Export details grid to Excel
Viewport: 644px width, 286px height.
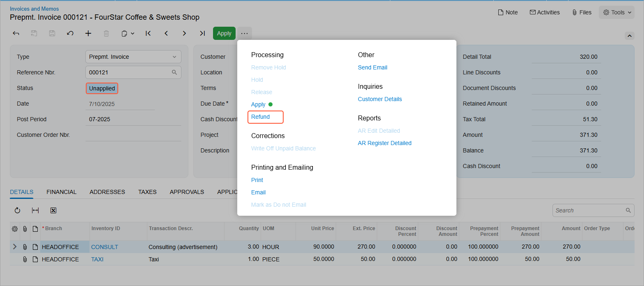(53, 210)
